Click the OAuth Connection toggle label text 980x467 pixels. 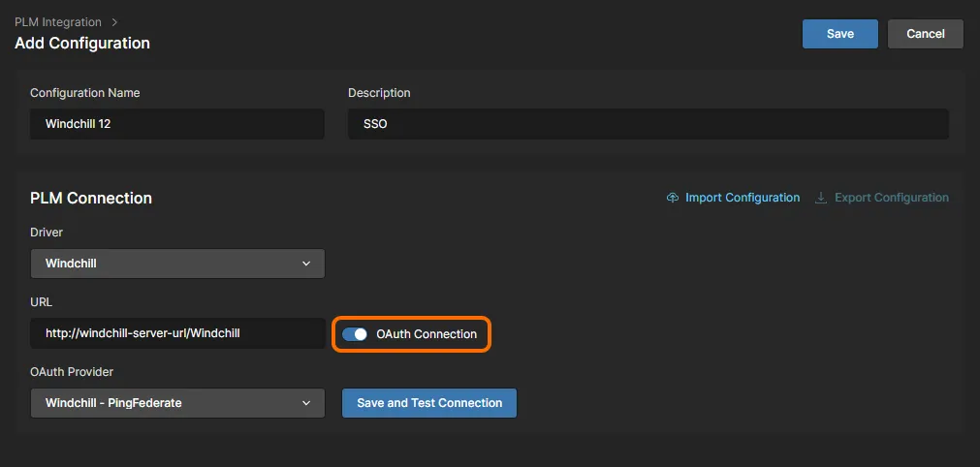pyautogui.click(x=427, y=334)
